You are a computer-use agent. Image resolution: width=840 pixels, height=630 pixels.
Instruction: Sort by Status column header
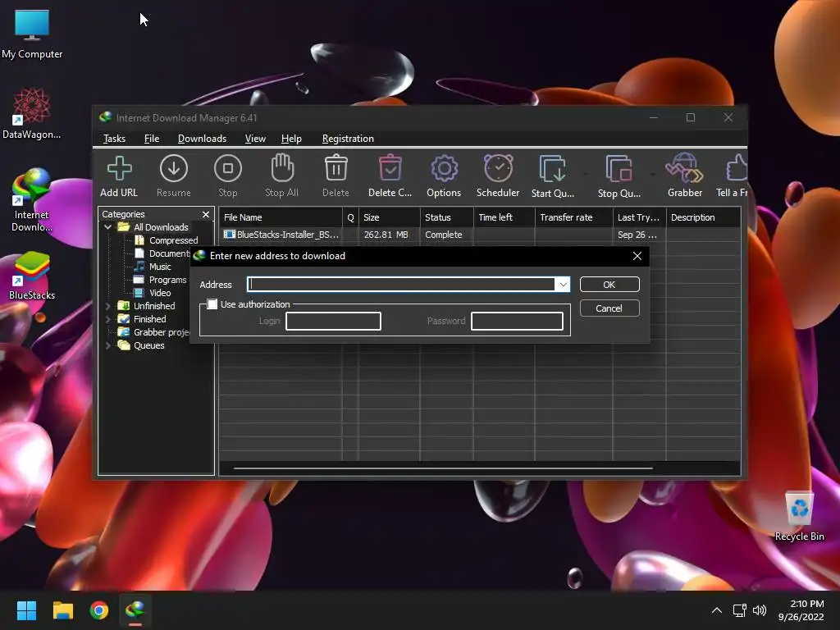pyautogui.click(x=447, y=217)
